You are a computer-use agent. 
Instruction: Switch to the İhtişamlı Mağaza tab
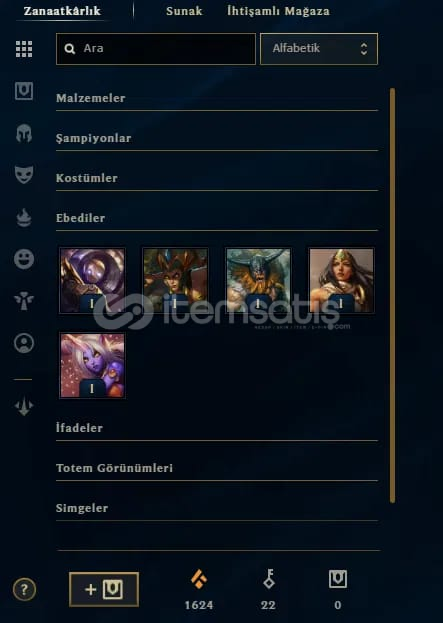pos(278,11)
